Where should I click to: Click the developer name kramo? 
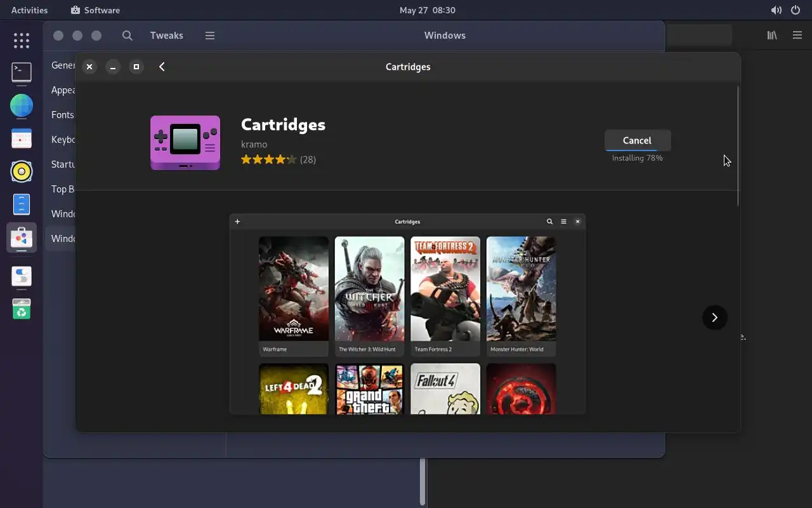(x=254, y=144)
